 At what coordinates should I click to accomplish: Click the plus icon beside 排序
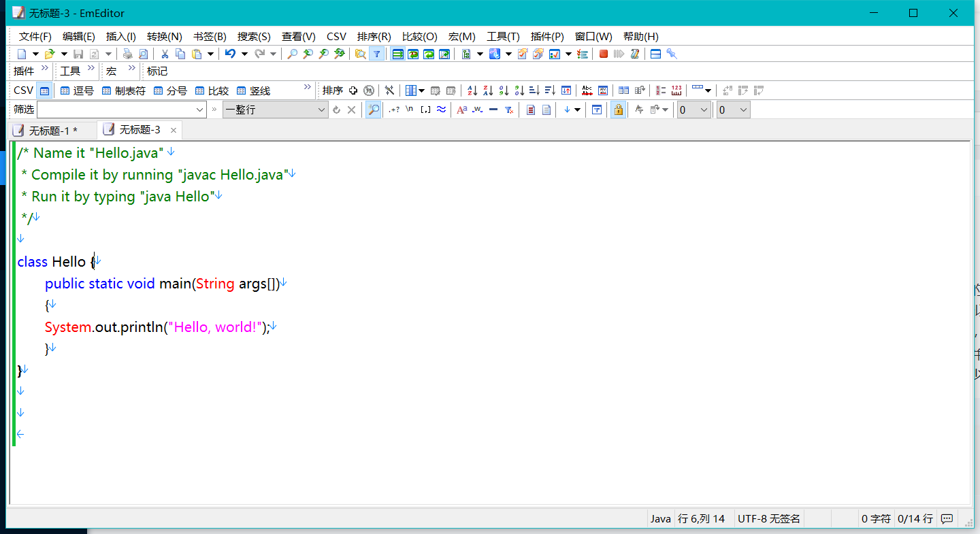pos(353,90)
